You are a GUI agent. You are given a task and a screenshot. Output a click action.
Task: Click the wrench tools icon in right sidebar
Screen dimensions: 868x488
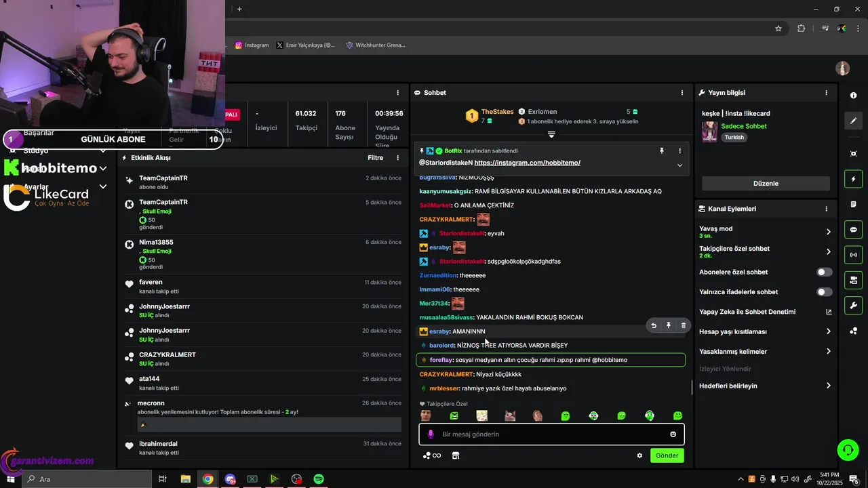click(x=853, y=305)
